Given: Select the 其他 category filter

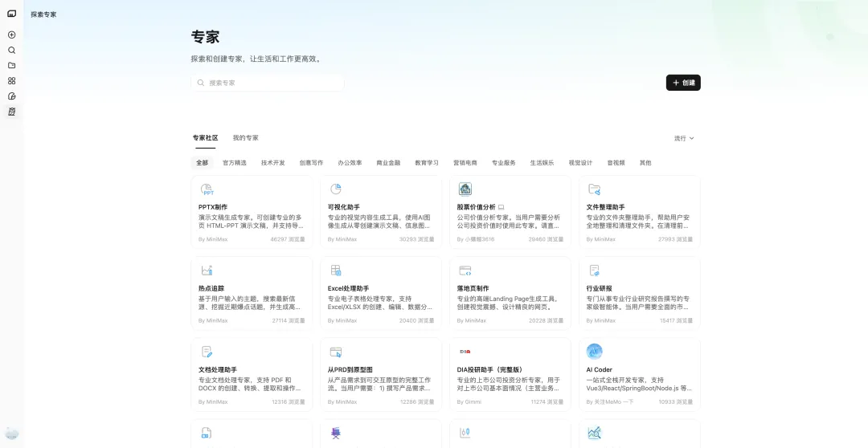Looking at the screenshot, I should pyautogui.click(x=645, y=163).
